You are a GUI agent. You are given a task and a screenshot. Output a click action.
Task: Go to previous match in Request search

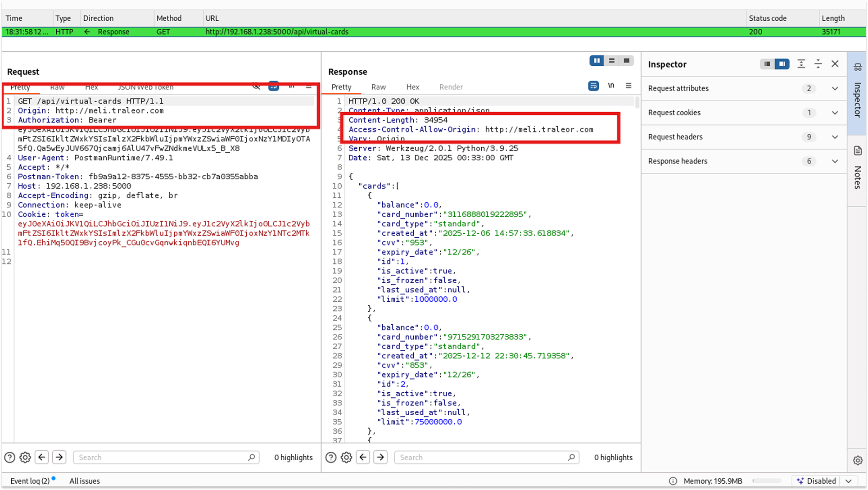pos(42,458)
